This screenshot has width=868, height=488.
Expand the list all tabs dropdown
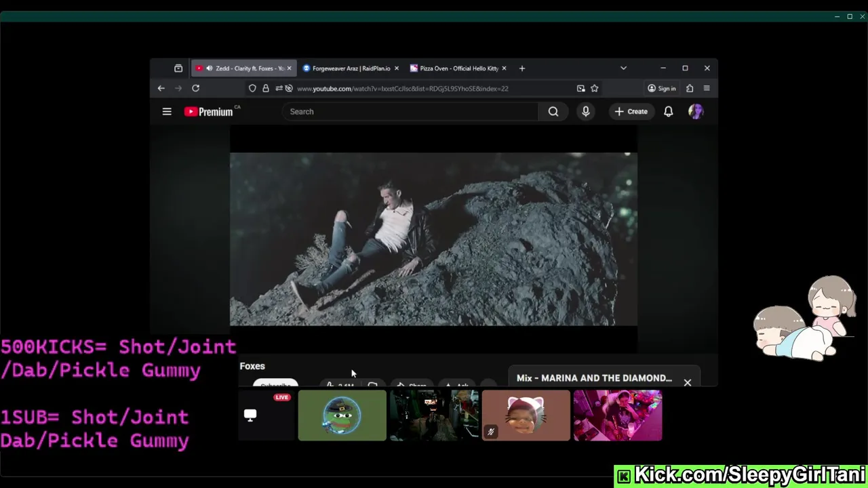[x=623, y=68]
